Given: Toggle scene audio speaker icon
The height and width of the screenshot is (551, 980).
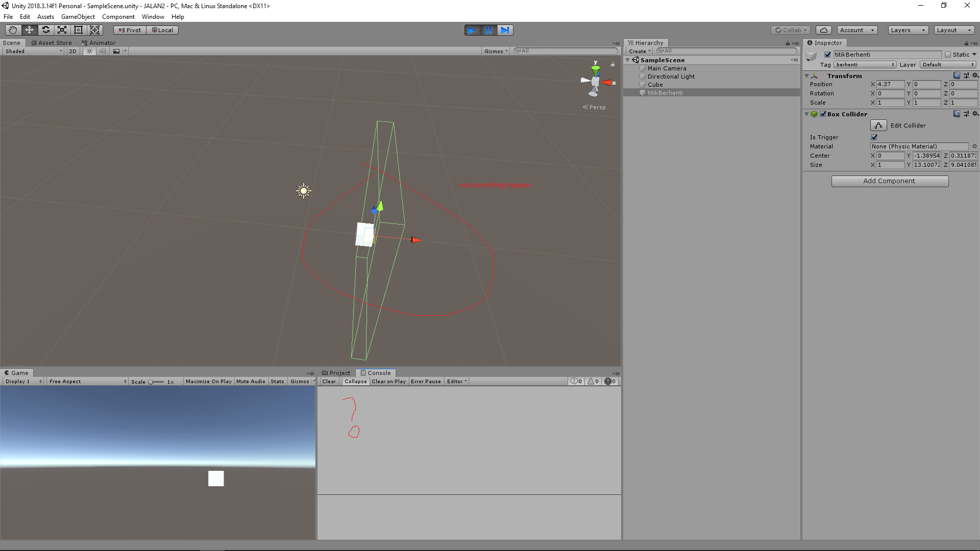Looking at the screenshot, I should (x=103, y=51).
